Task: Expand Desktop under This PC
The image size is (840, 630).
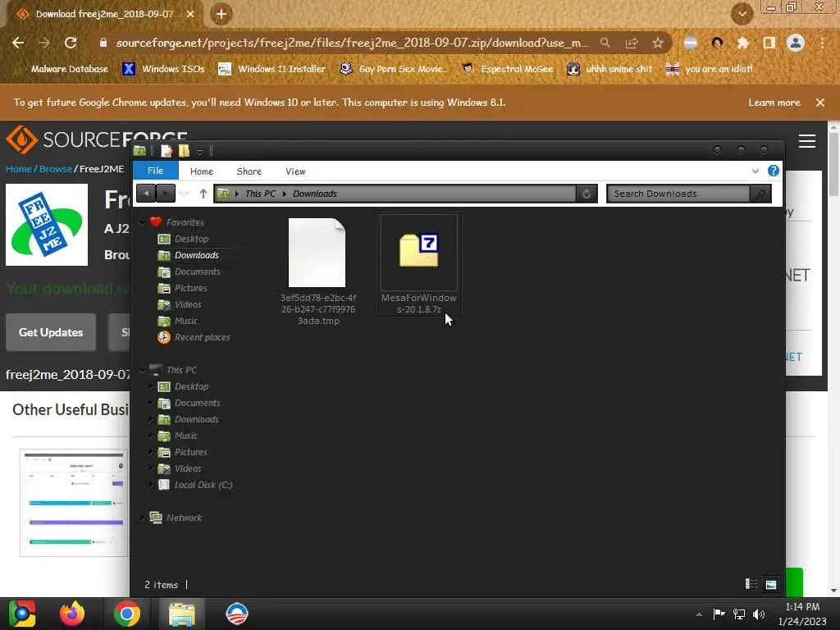Action: pos(151,386)
